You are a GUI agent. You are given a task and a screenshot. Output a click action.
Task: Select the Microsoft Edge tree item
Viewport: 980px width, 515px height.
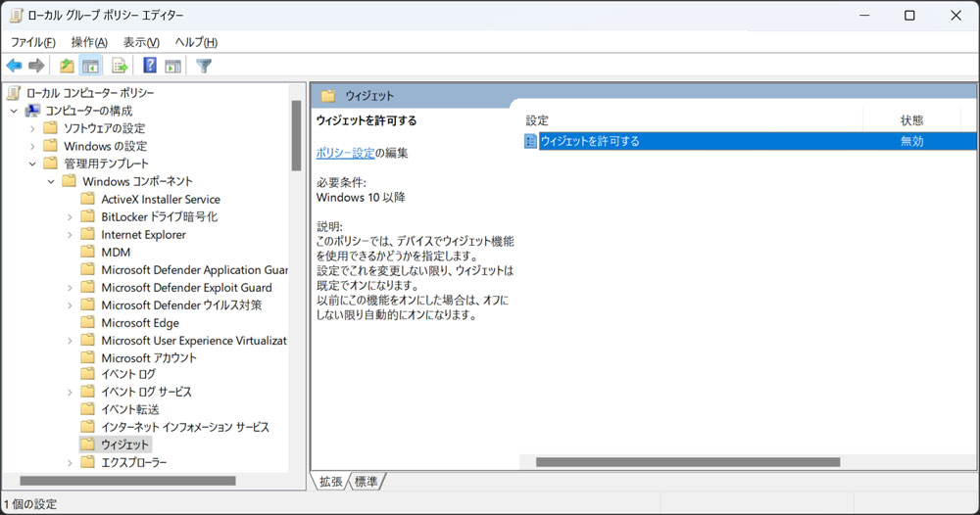click(140, 323)
